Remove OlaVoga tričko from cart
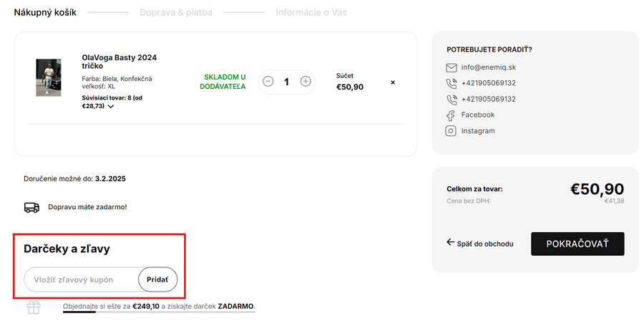This screenshot has height=321, width=644. tap(393, 82)
